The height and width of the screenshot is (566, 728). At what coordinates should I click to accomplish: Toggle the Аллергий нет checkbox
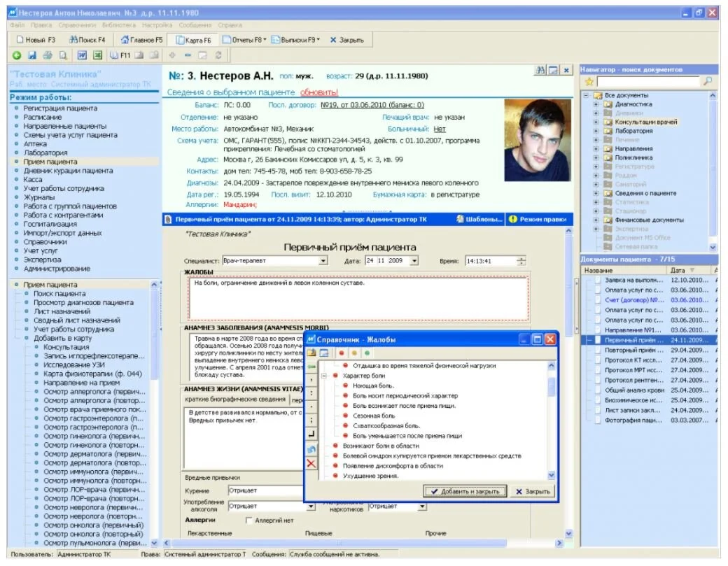[249, 520]
